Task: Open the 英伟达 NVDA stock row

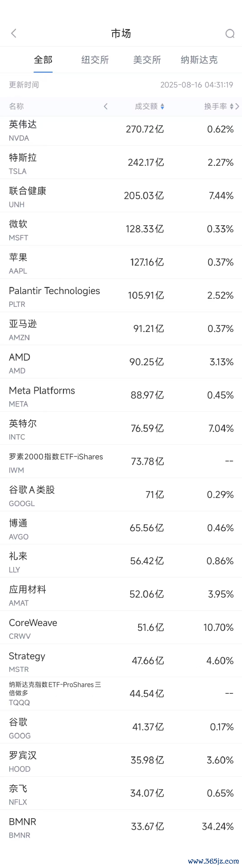Action: click(x=121, y=129)
